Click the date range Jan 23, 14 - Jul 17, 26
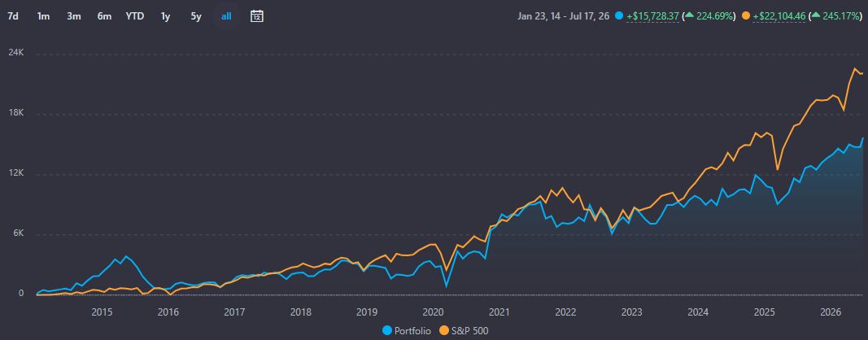868x340 pixels. [564, 16]
